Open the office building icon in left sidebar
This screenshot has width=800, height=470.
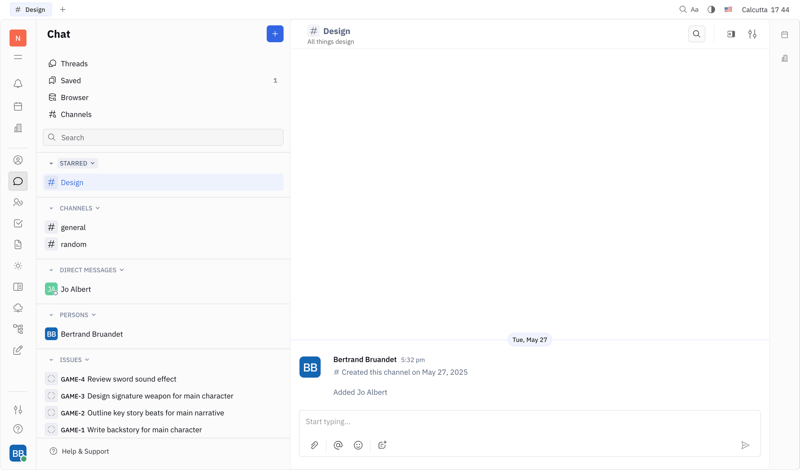[x=18, y=128]
